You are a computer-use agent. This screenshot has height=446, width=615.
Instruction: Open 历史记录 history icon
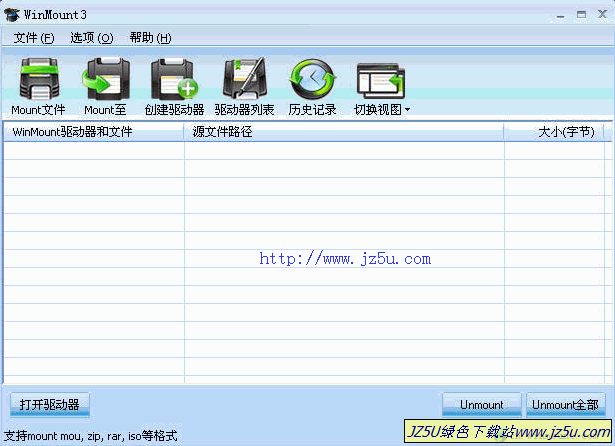(312, 79)
